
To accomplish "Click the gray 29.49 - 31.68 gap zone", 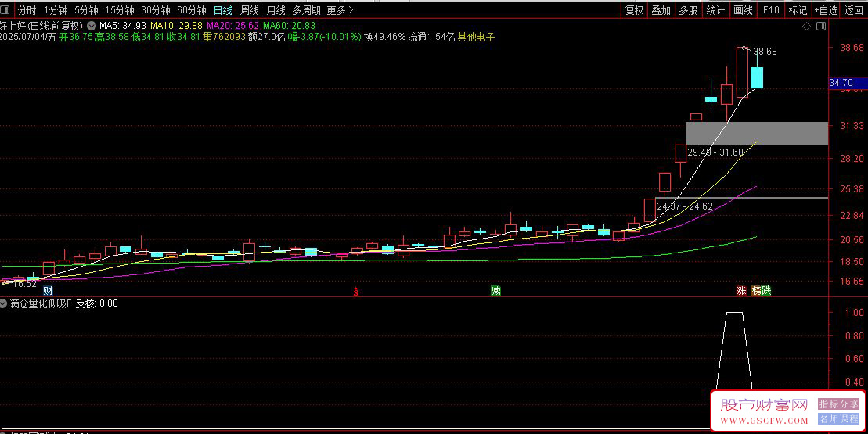I will click(x=757, y=133).
